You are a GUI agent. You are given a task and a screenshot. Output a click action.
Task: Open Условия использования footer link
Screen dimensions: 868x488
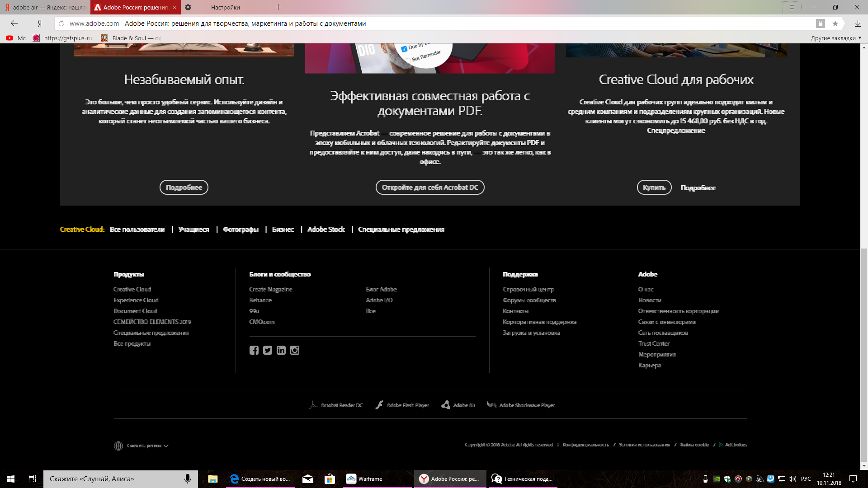pos(644,445)
